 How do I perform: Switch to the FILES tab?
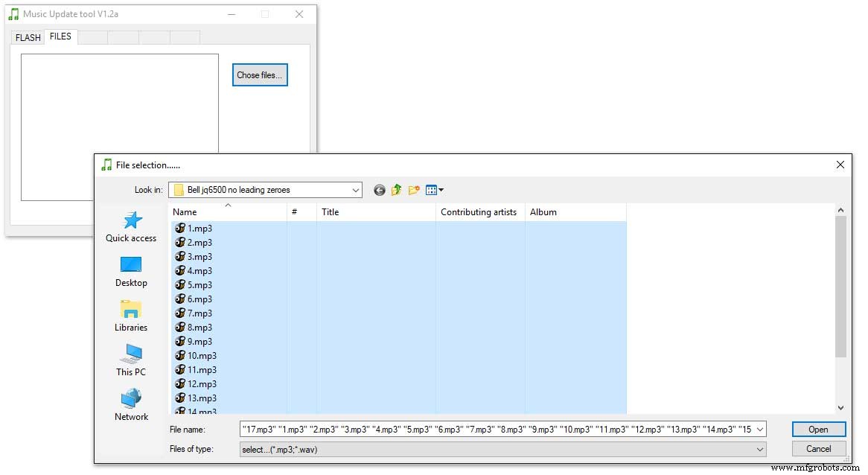tap(60, 36)
